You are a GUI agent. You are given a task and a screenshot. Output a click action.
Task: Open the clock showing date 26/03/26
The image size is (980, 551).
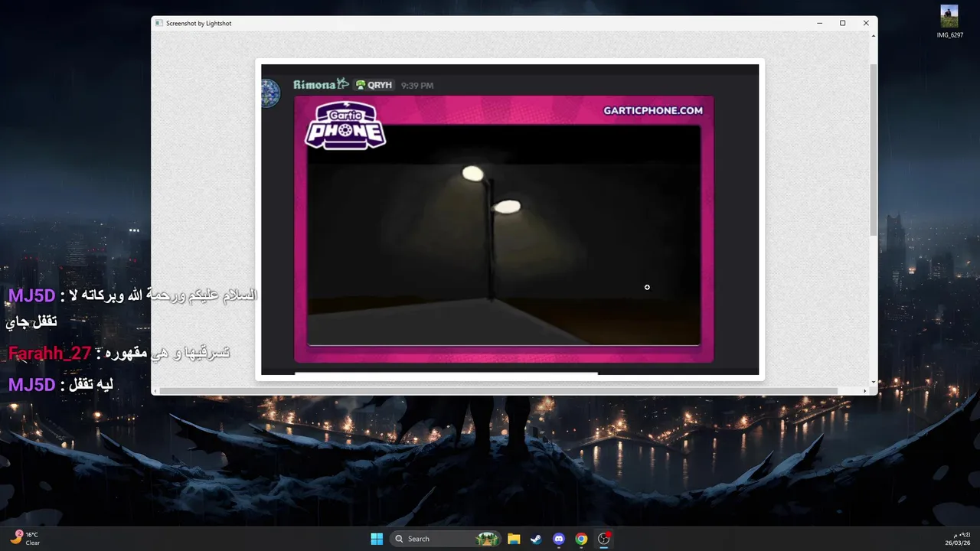[959, 539]
